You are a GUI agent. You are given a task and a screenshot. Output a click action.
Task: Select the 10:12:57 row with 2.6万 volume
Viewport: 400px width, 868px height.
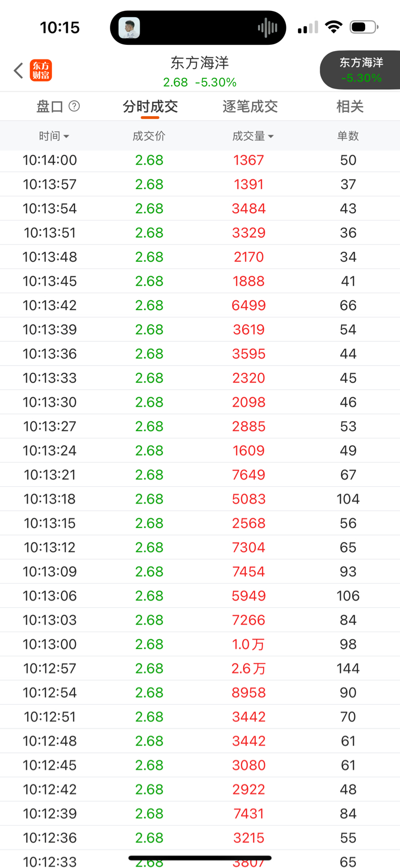[x=200, y=668]
